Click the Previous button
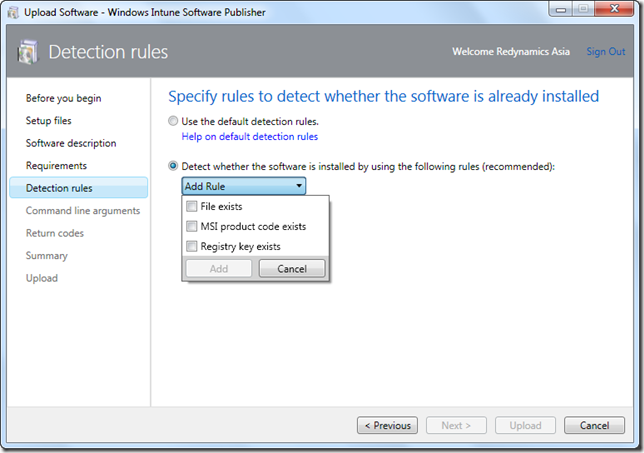The height and width of the screenshot is (453, 644). (387, 425)
